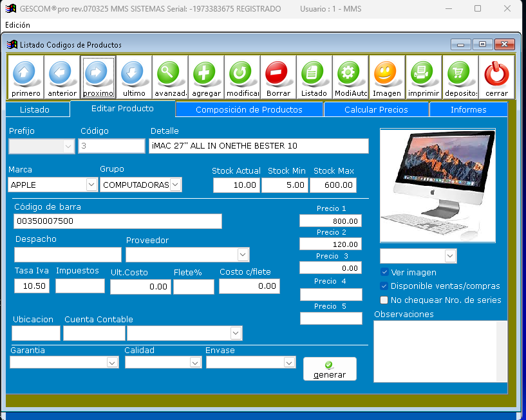This screenshot has width=526, height=420.
Task: Click the Costo c/flete field
Action: [x=249, y=286]
